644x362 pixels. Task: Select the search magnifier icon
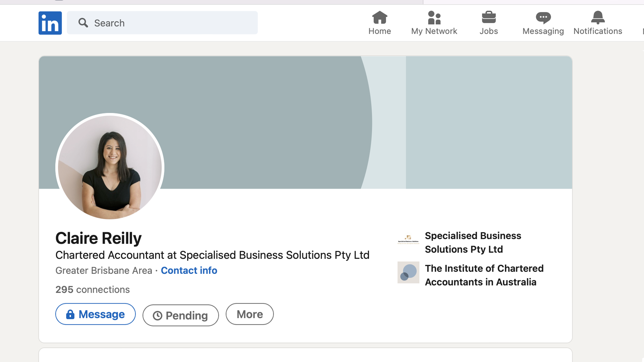[x=83, y=23]
